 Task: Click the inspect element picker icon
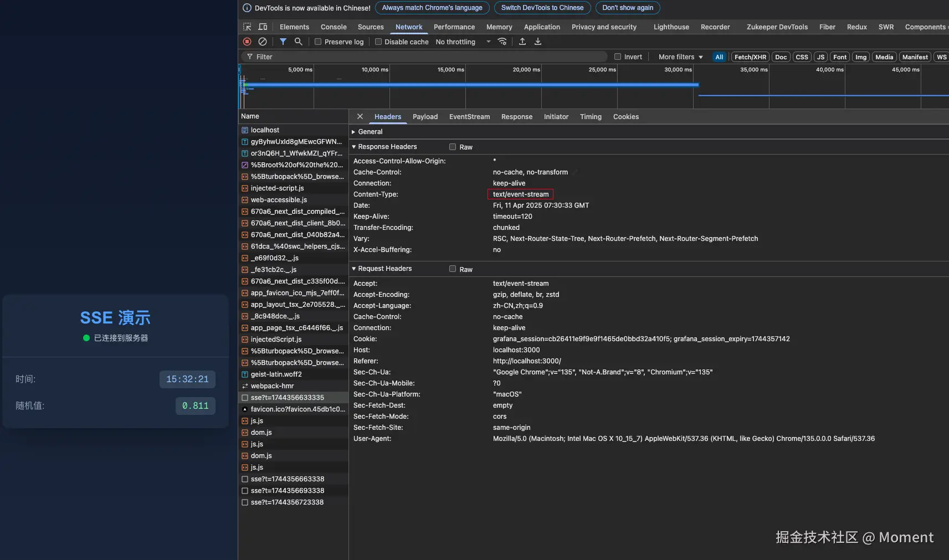(x=247, y=27)
